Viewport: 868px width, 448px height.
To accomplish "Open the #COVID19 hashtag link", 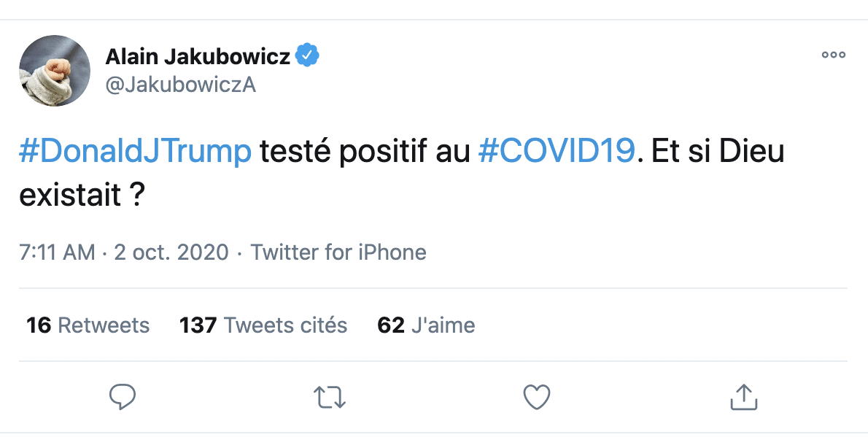I will coord(556,152).
